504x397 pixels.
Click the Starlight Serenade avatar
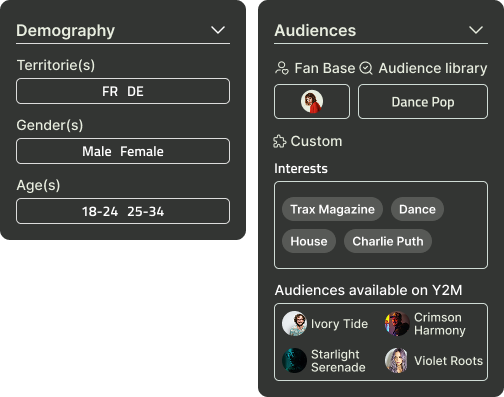(x=294, y=360)
